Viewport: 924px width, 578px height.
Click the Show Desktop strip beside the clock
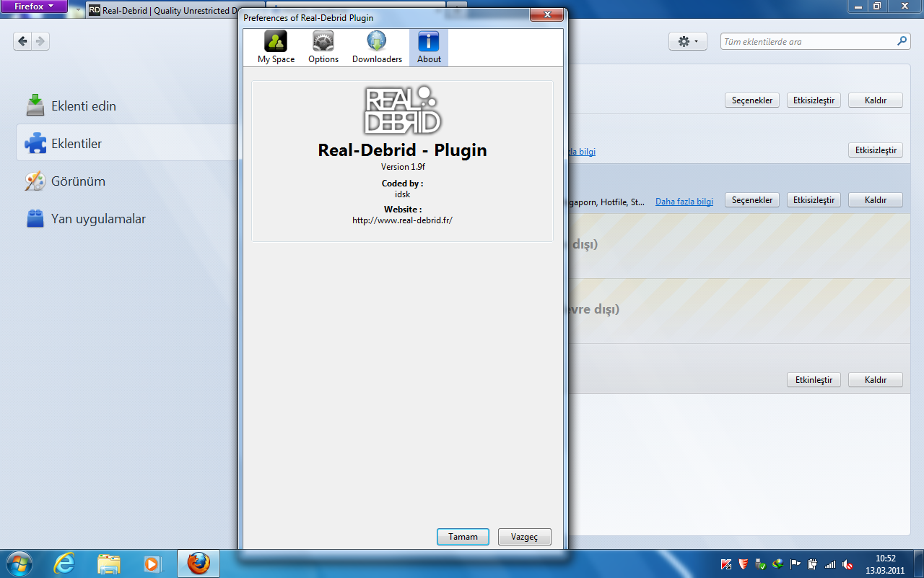pos(918,564)
